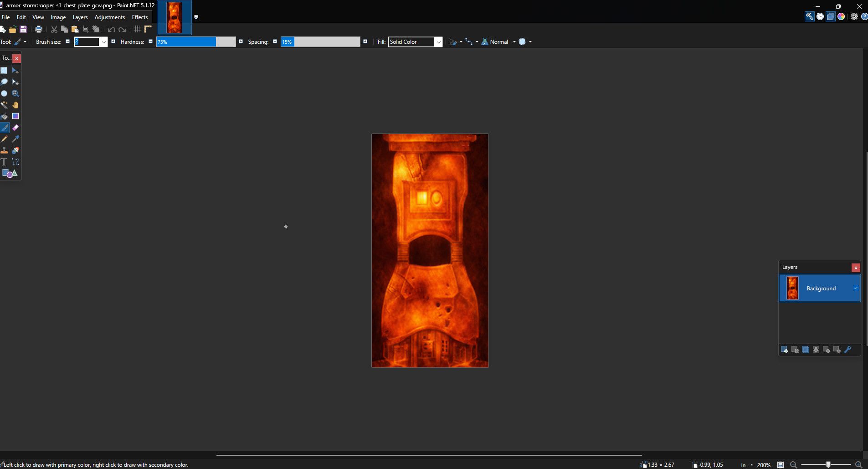Click the New file icon
The width and height of the screenshot is (868, 469).
pos(2,29)
